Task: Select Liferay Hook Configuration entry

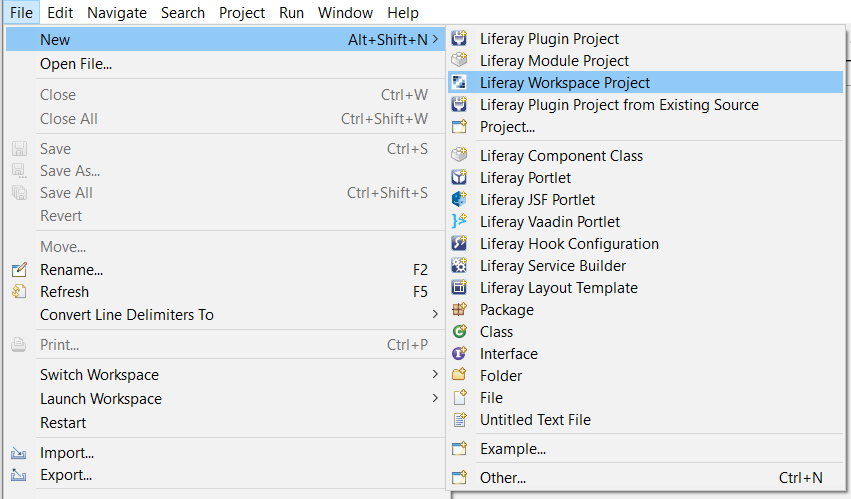Action: click(x=646, y=243)
